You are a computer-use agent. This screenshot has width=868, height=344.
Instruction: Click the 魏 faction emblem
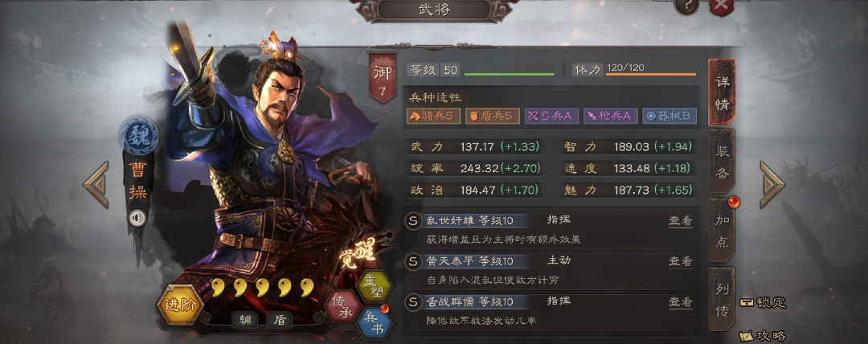pos(139,136)
